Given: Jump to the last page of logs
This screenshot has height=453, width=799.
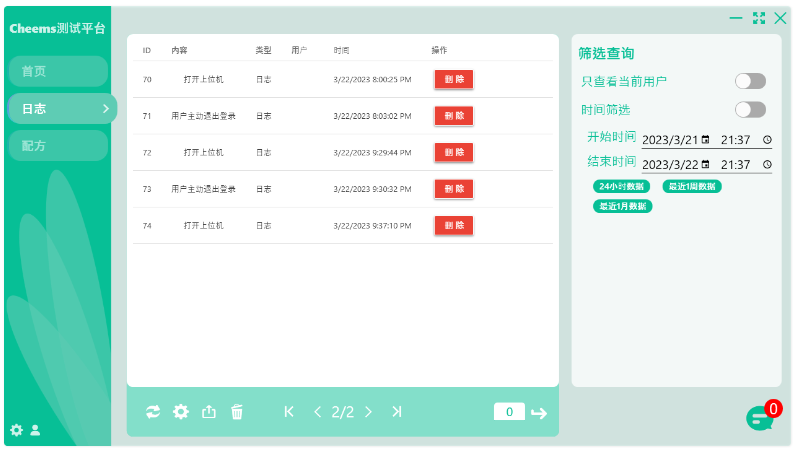Looking at the screenshot, I should [397, 412].
